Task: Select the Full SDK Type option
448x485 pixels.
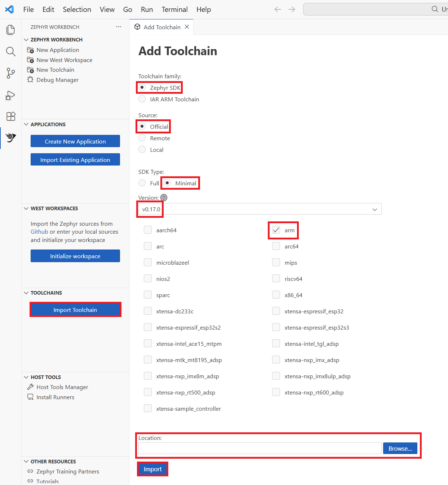Action: pos(142,183)
